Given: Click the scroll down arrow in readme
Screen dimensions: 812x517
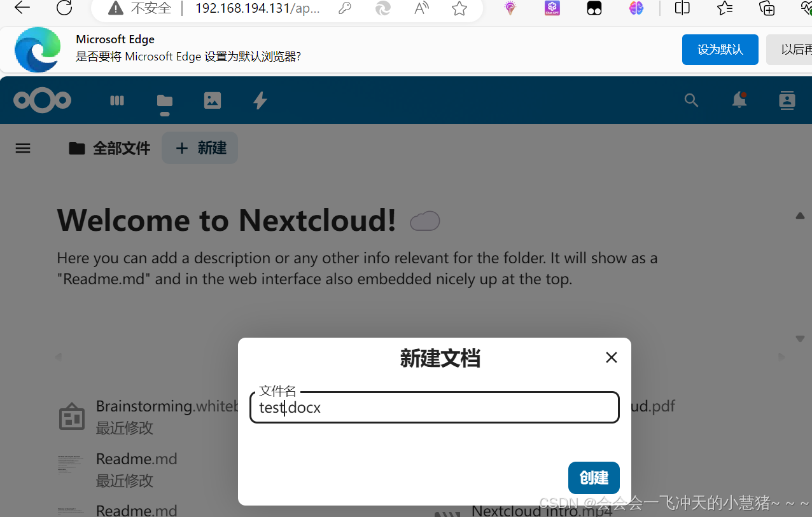Looking at the screenshot, I should coord(800,339).
